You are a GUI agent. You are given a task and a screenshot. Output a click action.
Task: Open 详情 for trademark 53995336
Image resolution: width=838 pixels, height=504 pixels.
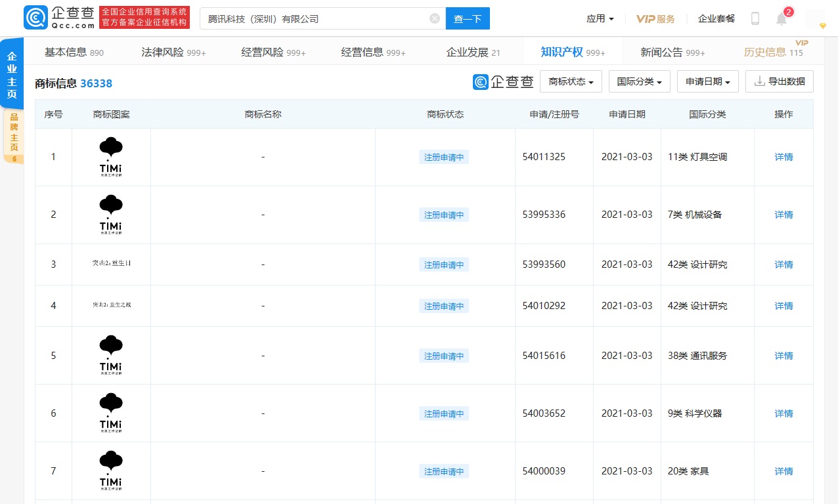point(783,215)
